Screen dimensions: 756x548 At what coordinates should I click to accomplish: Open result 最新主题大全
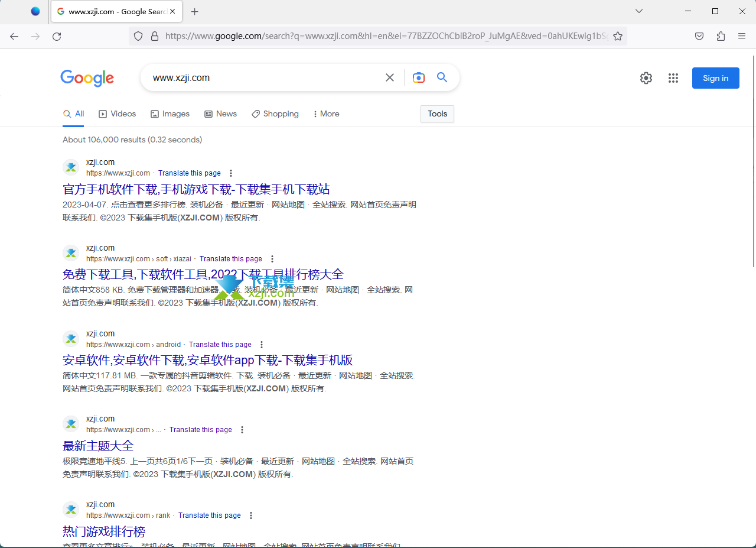click(x=98, y=446)
